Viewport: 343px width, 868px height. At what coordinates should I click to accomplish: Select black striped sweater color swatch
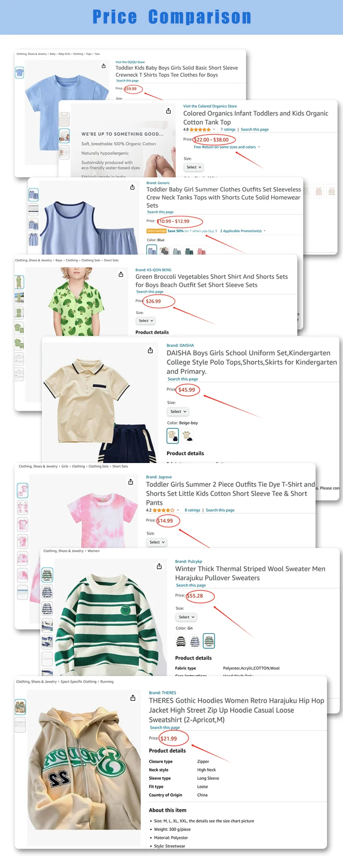pos(181,641)
